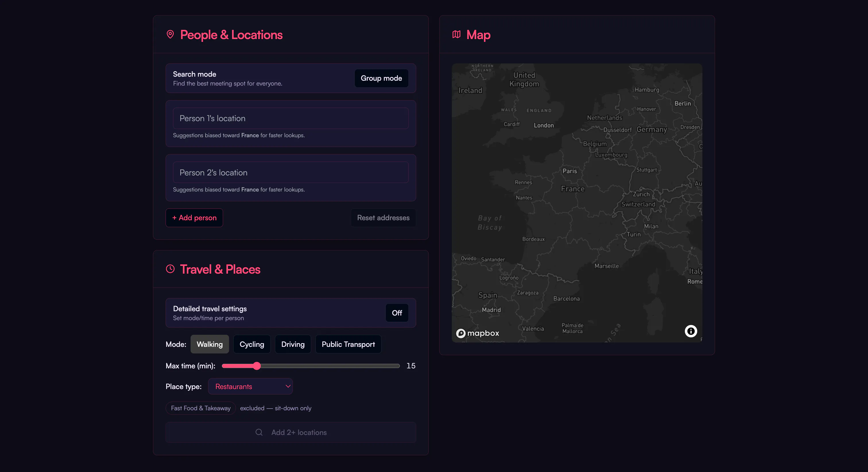Open the Mapbox info attribution icon
Screen dimensions: 868x472
coord(690,331)
